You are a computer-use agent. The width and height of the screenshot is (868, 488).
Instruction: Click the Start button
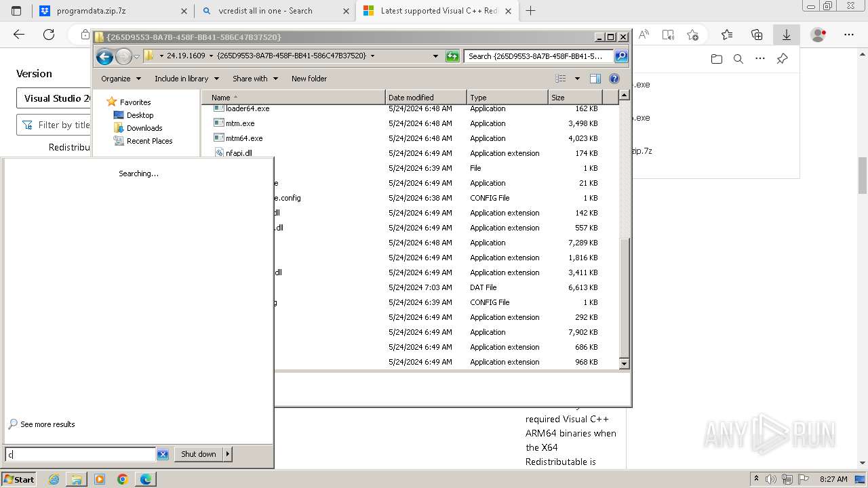(19, 479)
